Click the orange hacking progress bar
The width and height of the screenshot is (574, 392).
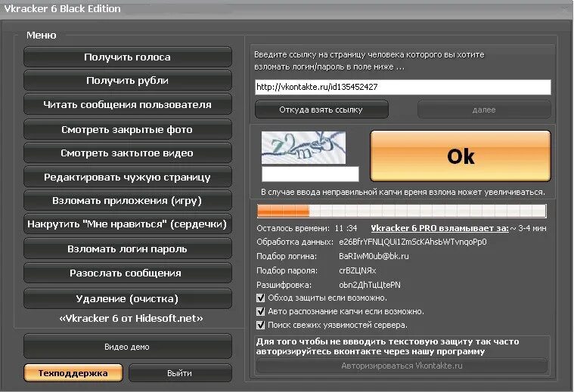402,211
